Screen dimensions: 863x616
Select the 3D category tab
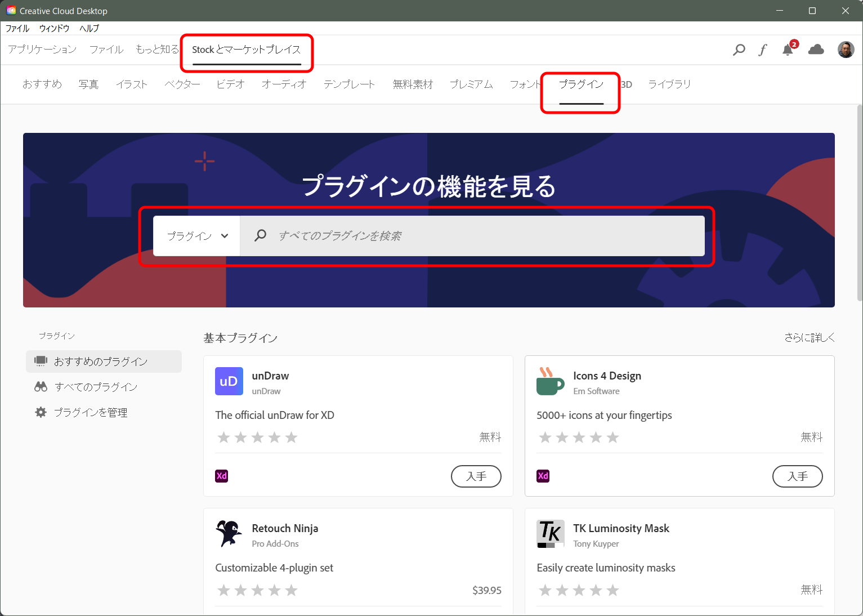point(627,84)
